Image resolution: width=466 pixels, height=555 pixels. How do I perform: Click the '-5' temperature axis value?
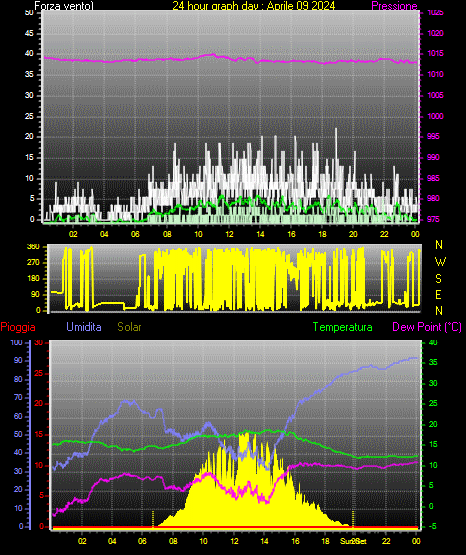pos(432,526)
